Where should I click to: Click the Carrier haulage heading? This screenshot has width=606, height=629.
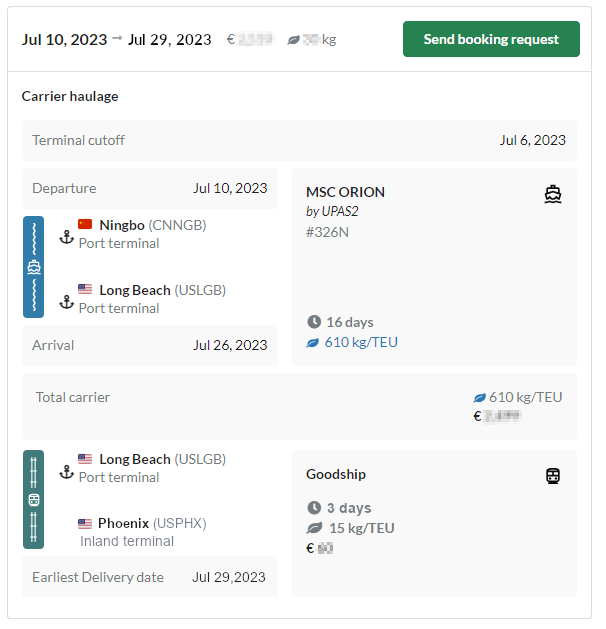point(70,96)
